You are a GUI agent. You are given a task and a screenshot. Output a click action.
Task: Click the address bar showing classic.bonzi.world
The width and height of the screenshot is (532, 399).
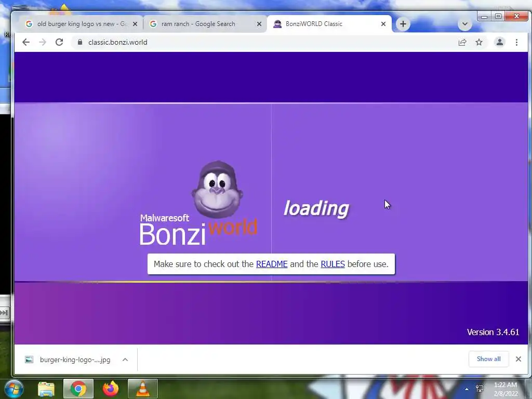coord(264,42)
